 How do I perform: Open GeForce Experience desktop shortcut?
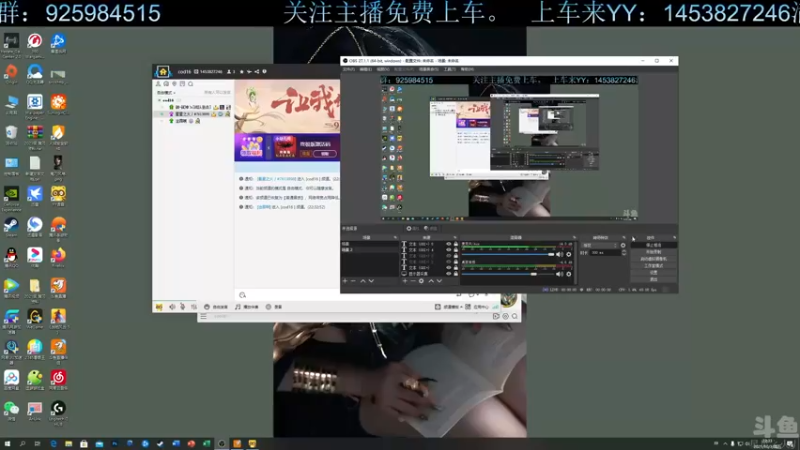pos(11,198)
